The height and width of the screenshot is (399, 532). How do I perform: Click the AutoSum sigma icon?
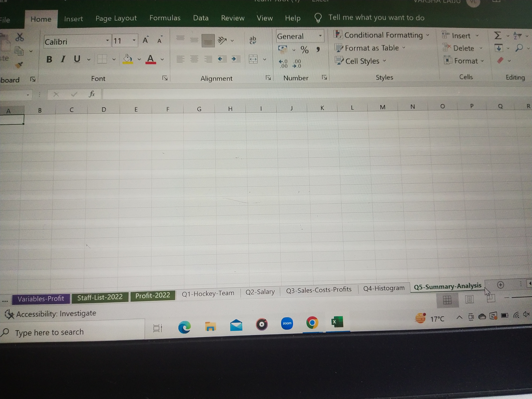click(498, 36)
